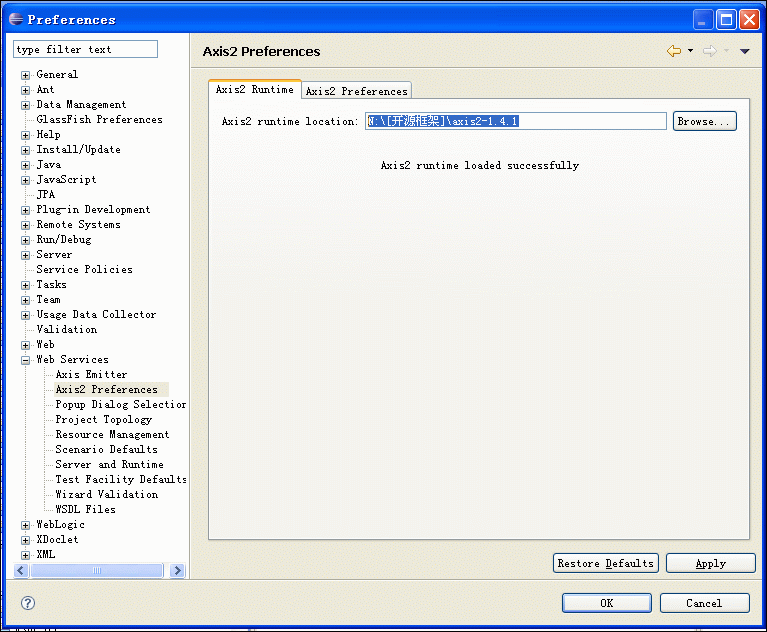This screenshot has height=632, width=767.
Task: Expand the XDoclet tree node
Action: tap(25, 541)
